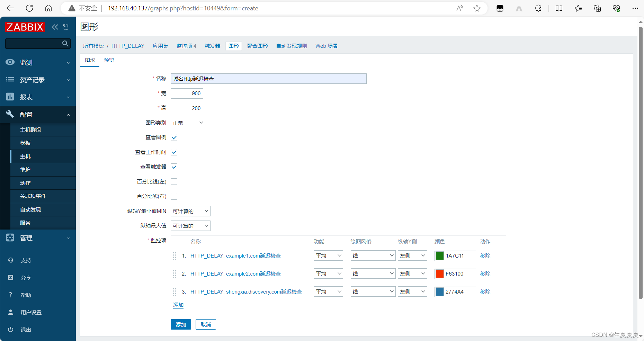Enable the 百分比线(左) checkbox

(x=174, y=182)
